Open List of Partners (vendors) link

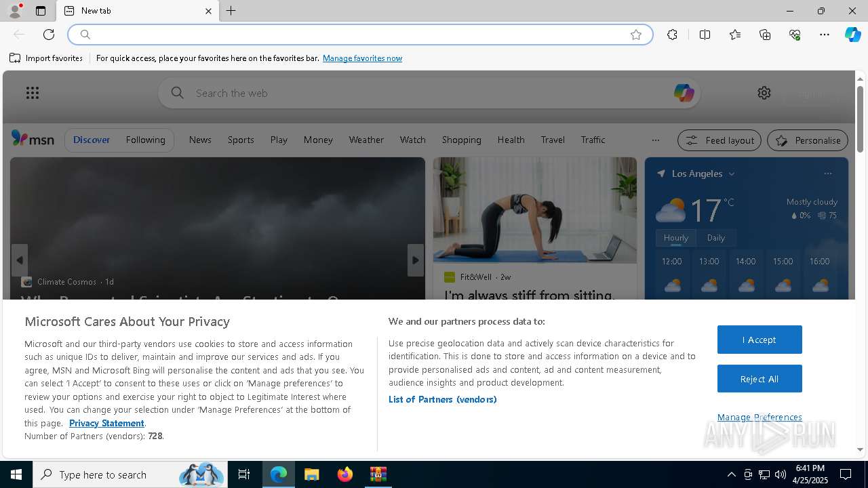coord(443,399)
